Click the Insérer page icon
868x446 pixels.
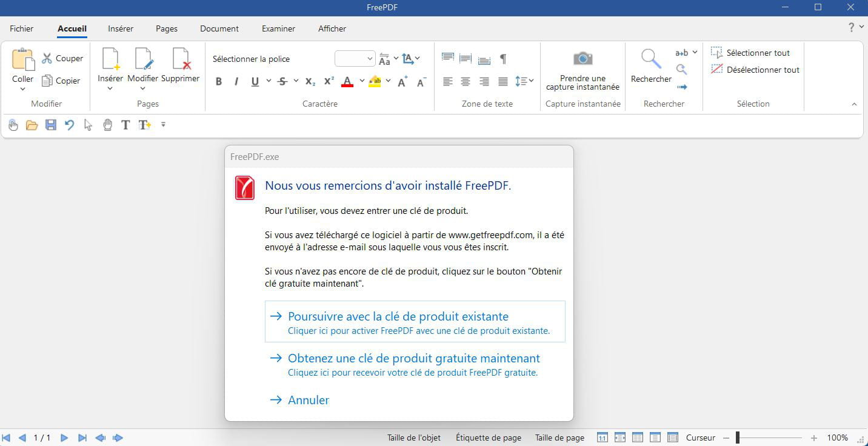[110, 59]
